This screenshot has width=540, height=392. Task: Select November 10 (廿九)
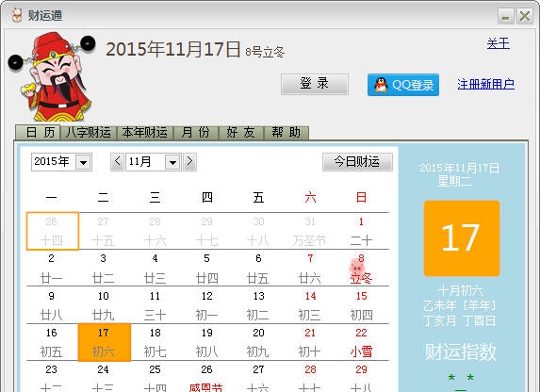coord(104,305)
